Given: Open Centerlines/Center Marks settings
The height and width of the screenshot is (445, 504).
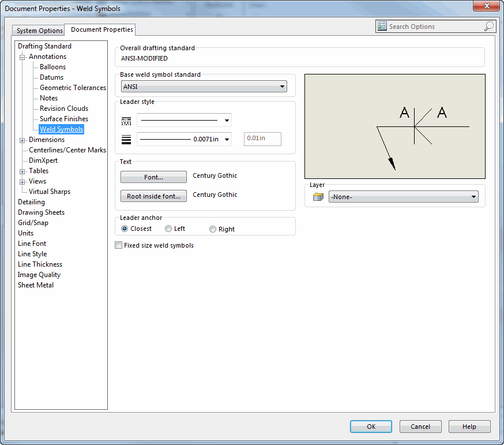Looking at the screenshot, I should [x=67, y=150].
